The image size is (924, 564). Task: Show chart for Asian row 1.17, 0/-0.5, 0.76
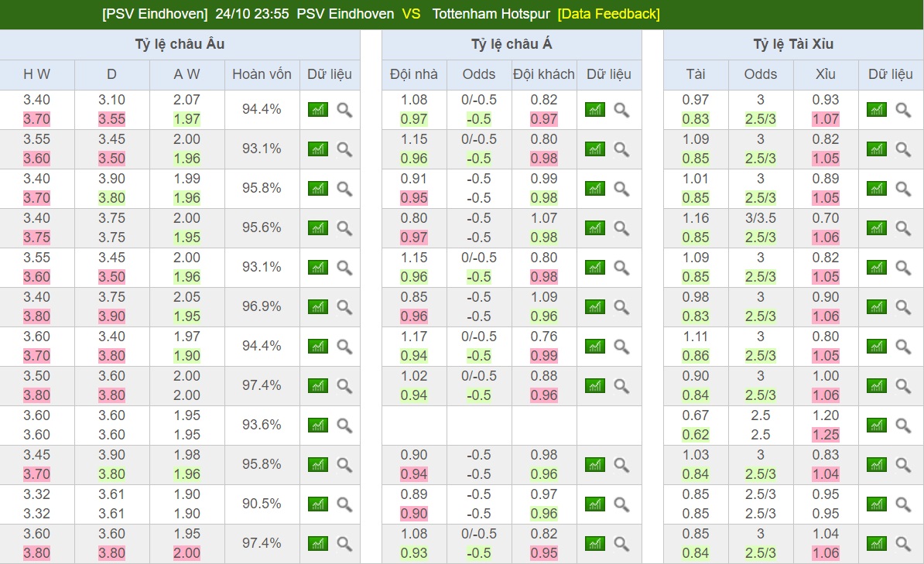click(594, 347)
